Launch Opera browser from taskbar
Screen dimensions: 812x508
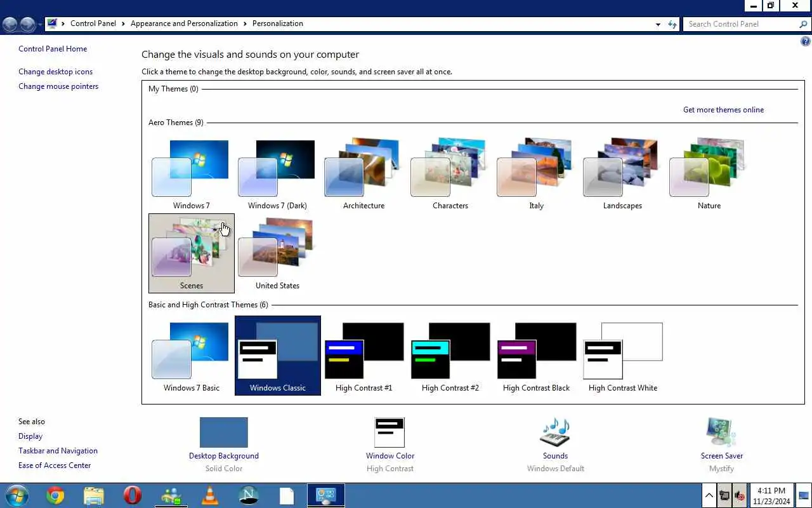point(133,495)
